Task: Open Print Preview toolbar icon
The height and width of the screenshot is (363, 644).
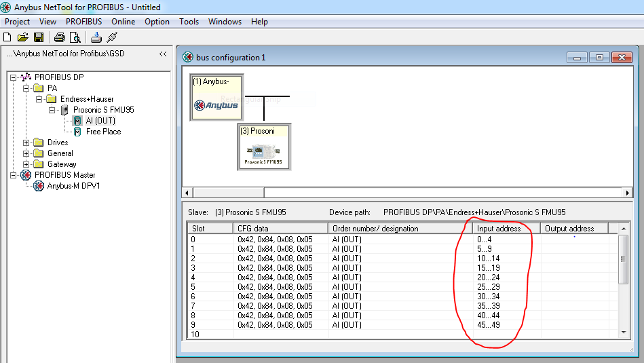Action: (x=75, y=37)
